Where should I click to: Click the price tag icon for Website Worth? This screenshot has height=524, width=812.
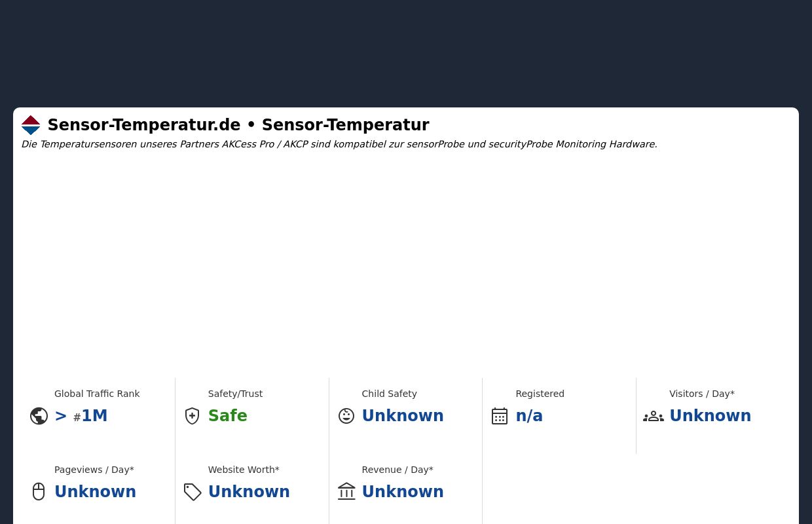tap(192, 492)
